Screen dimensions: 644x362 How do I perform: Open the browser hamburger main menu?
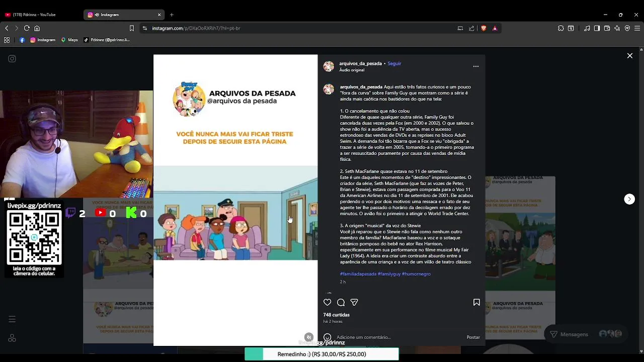[x=637, y=28]
